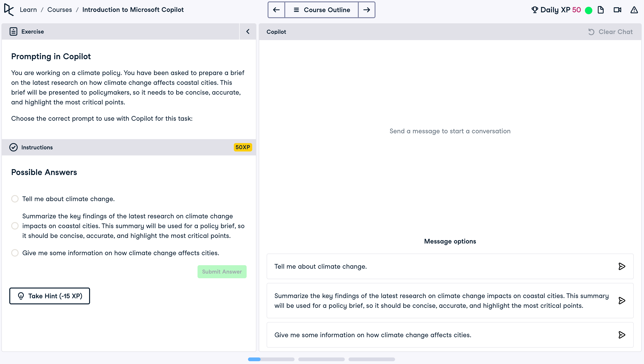Select 'Tell me about climate change' radio option
644x364 pixels.
[x=15, y=199]
